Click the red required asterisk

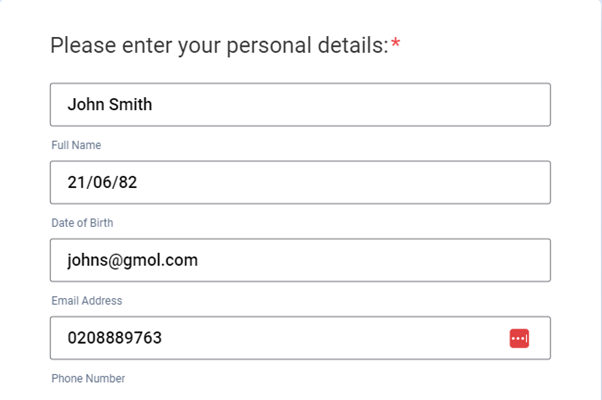click(x=395, y=45)
